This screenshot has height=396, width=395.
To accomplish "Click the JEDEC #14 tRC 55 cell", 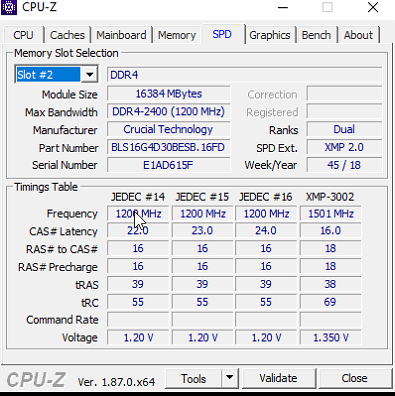I will click(138, 302).
